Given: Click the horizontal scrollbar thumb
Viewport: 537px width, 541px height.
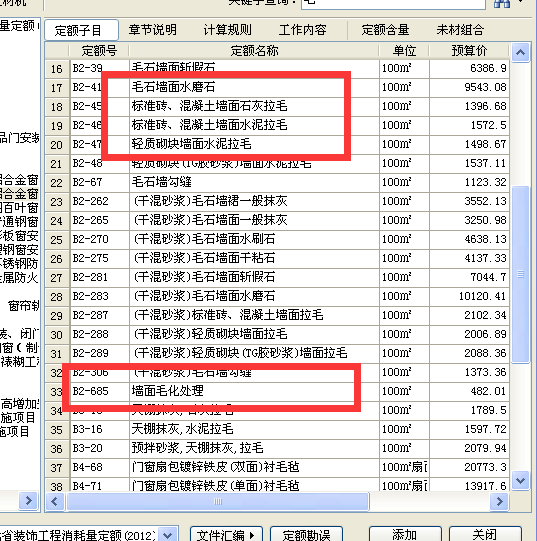Looking at the screenshot, I should [218, 501].
